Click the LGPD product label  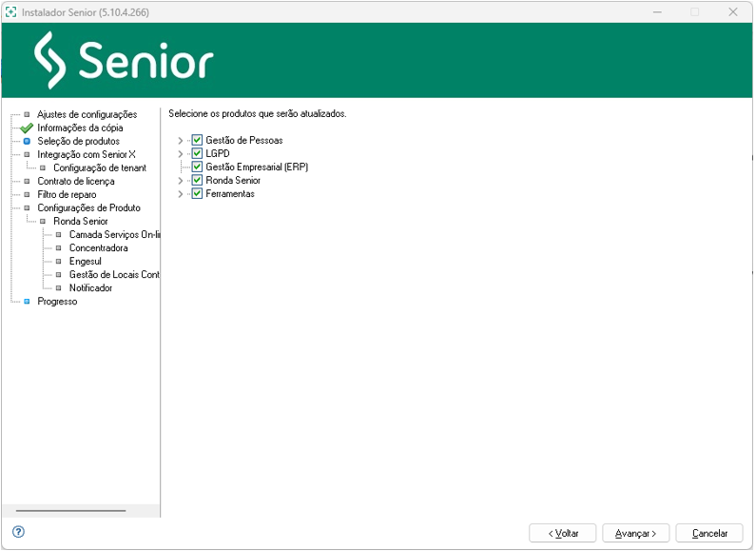point(218,154)
